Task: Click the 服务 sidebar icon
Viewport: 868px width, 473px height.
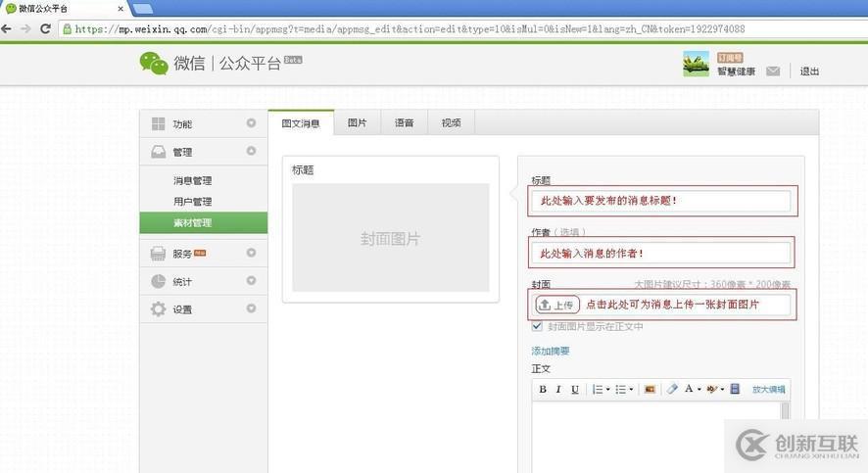Action: coord(159,254)
